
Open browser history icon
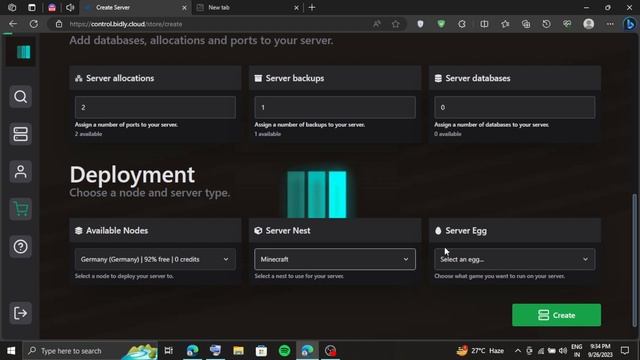(546, 24)
